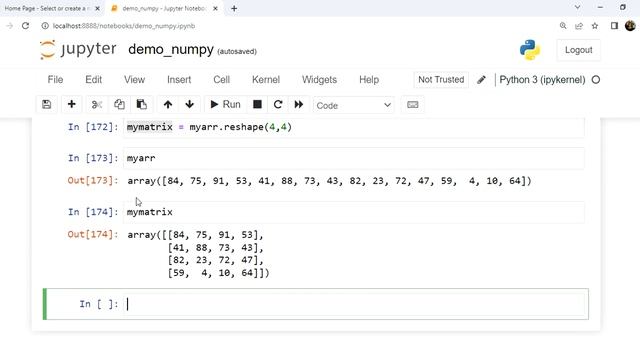Image resolution: width=640 pixels, height=360 pixels.
Task: Open a new browser tab
Action: tap(234, 8)
